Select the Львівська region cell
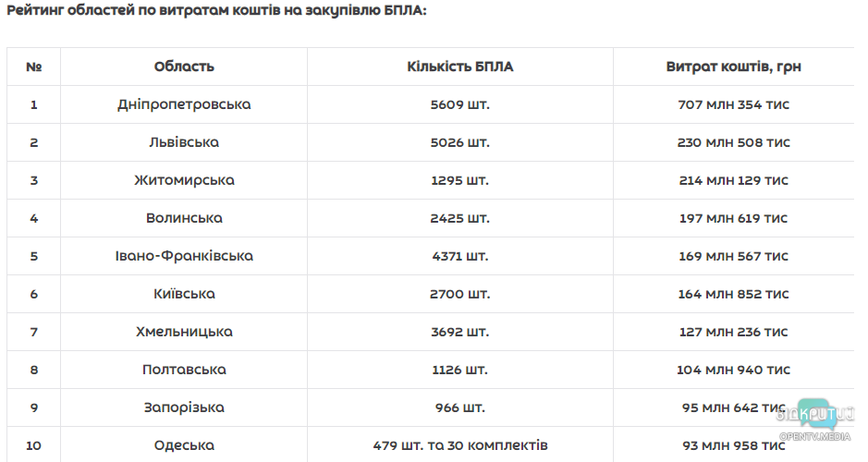This screenshot has height=462, width=868. (184, 142)
